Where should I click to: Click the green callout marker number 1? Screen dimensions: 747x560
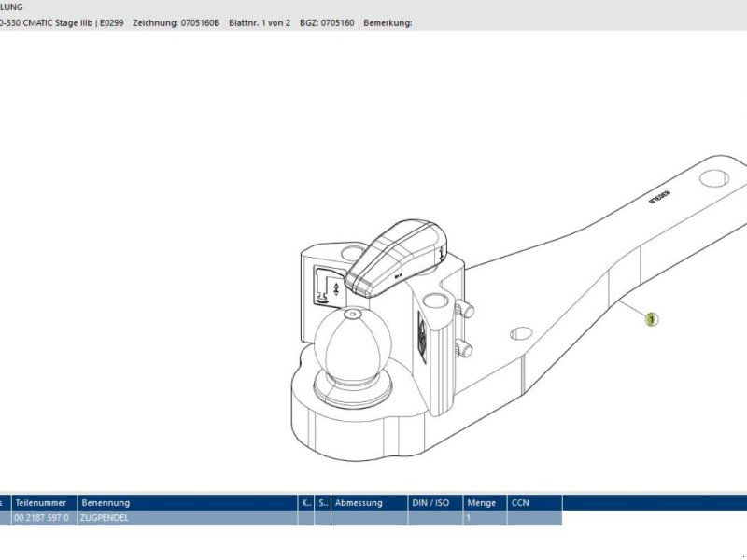coord(652,319)
